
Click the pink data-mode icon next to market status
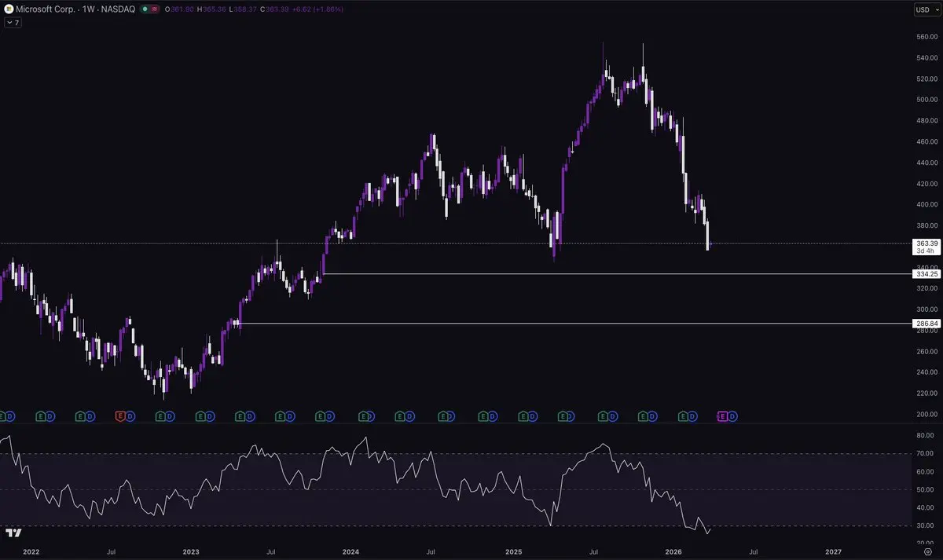pos(155,9)
